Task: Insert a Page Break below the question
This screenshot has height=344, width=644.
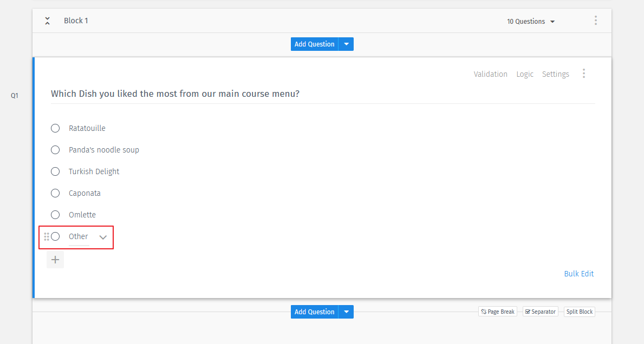Action: point(497,311)
